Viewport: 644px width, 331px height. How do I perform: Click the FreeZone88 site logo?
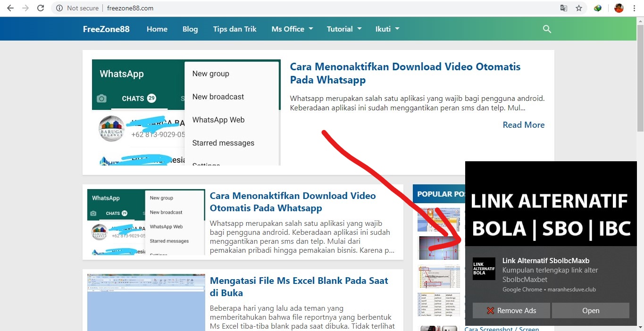[x=106, y=29]
